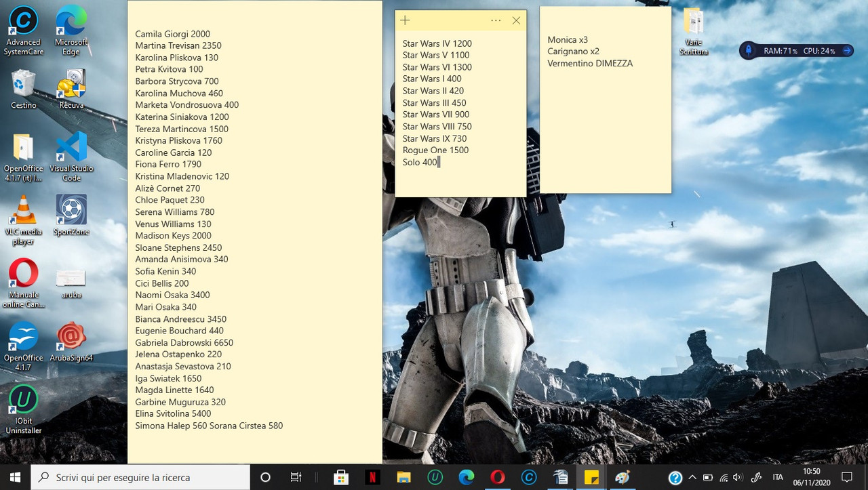This screenshot has width=868, height=490.
Task: Click the line 'Rogue One 1500'
Action: (436, 150)
